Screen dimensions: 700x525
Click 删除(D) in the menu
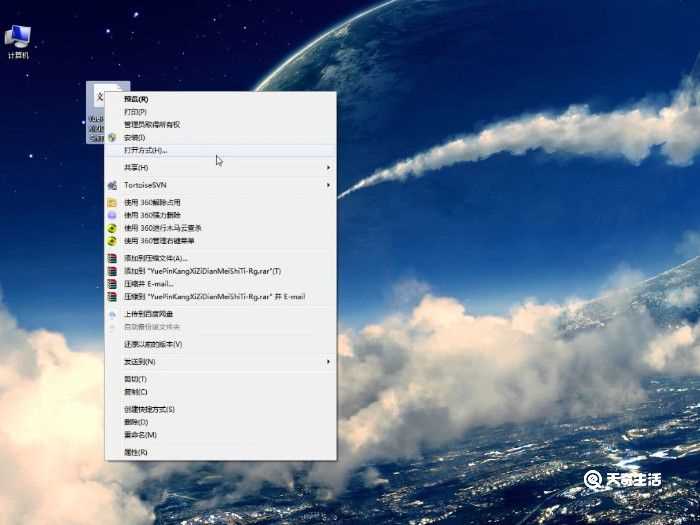coord(221,422)
